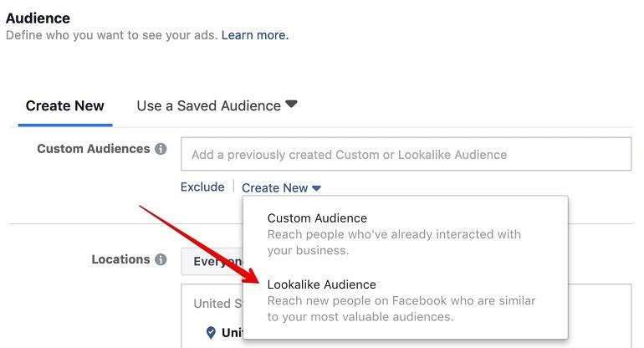Click the Custom Audience description text
Screen dimensions: 644x348
coord(394,242)
